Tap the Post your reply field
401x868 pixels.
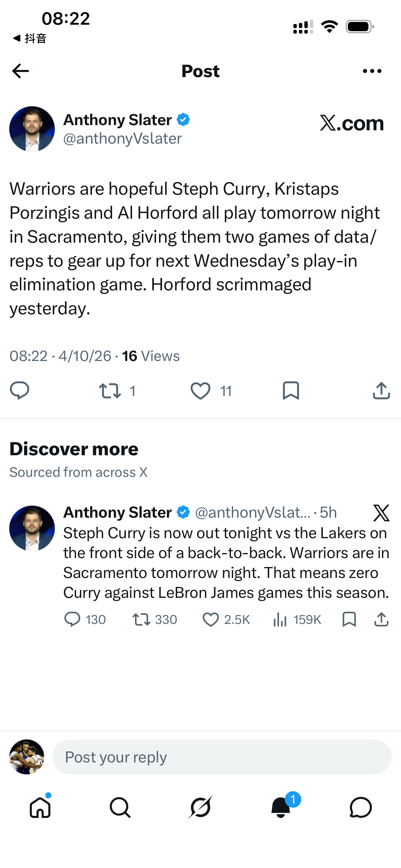point(222,757)
